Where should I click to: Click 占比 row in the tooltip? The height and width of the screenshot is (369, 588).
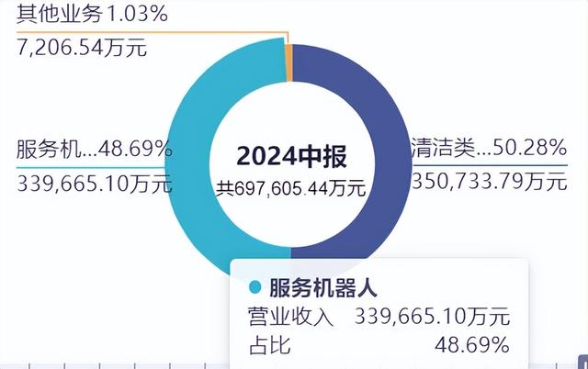(379, 345)
